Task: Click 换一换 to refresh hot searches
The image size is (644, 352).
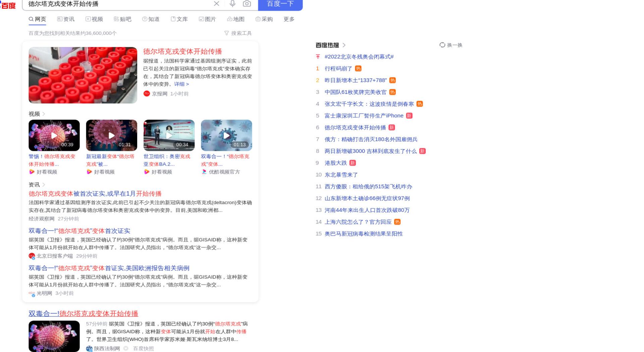Action: click(455, 45)
